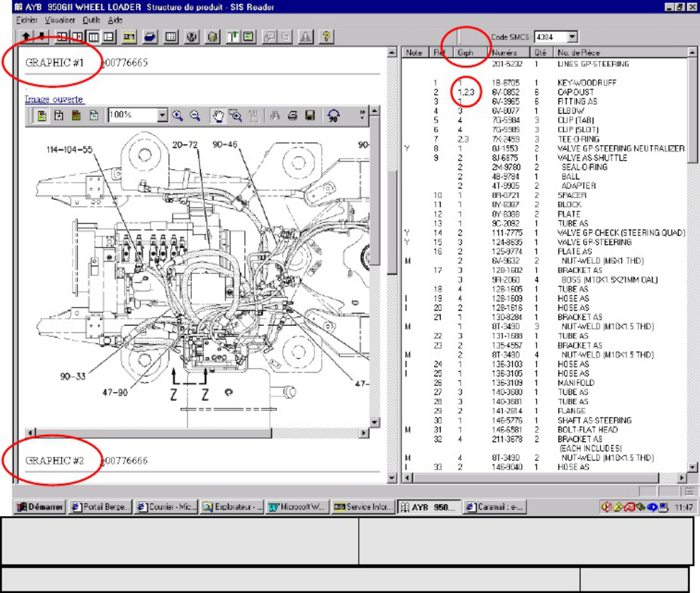Select the LINES GP-STEERING header row

[x=544, y=64]
